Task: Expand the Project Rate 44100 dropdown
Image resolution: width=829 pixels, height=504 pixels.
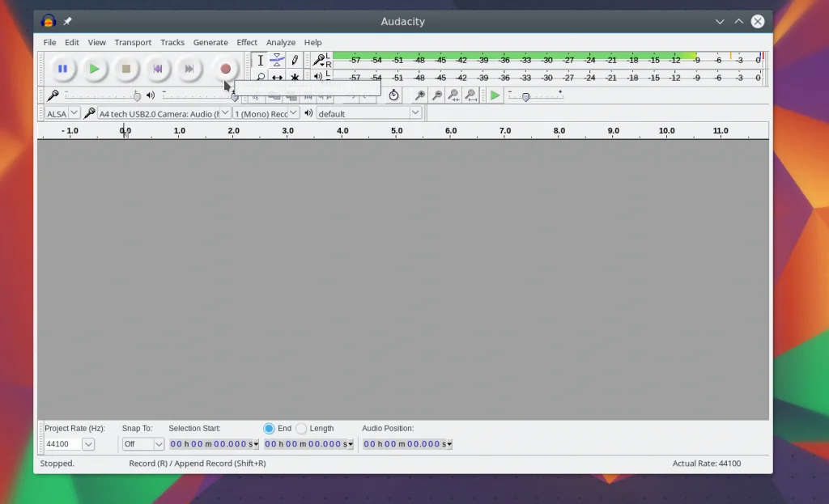Action: (x=88, y=444)
